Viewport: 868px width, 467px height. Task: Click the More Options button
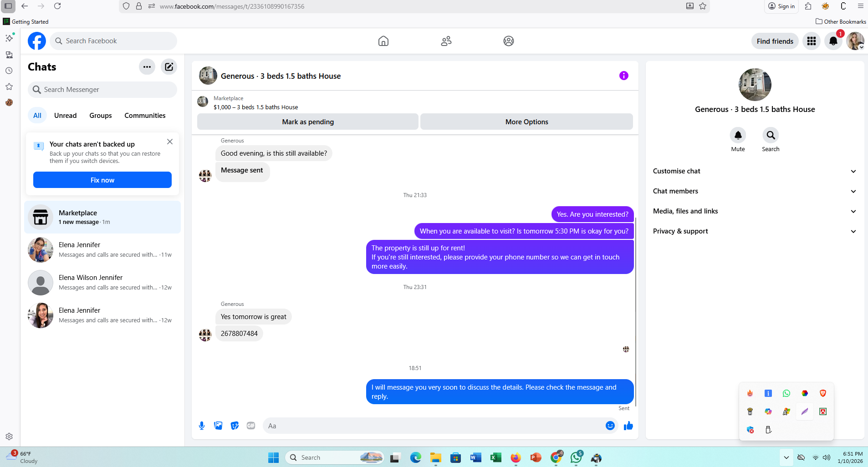tap(526, 122)
